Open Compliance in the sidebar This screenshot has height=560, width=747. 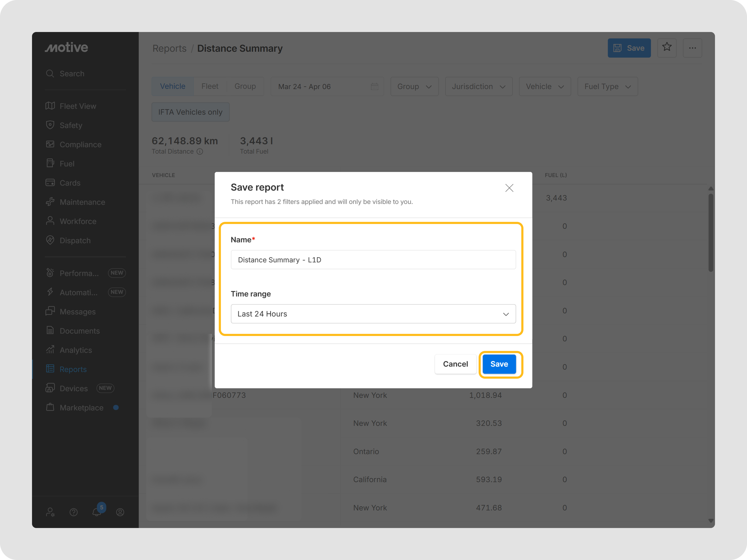80,145
